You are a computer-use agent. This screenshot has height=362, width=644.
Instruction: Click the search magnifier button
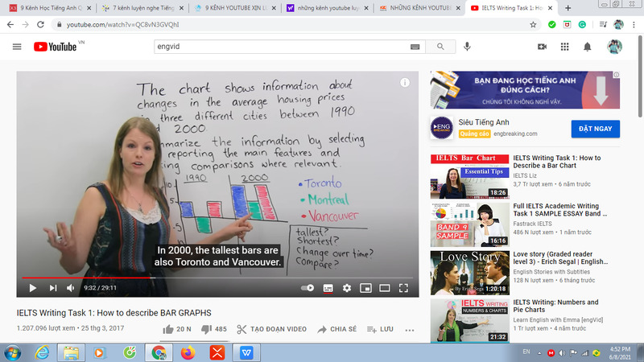coord(440,47)
